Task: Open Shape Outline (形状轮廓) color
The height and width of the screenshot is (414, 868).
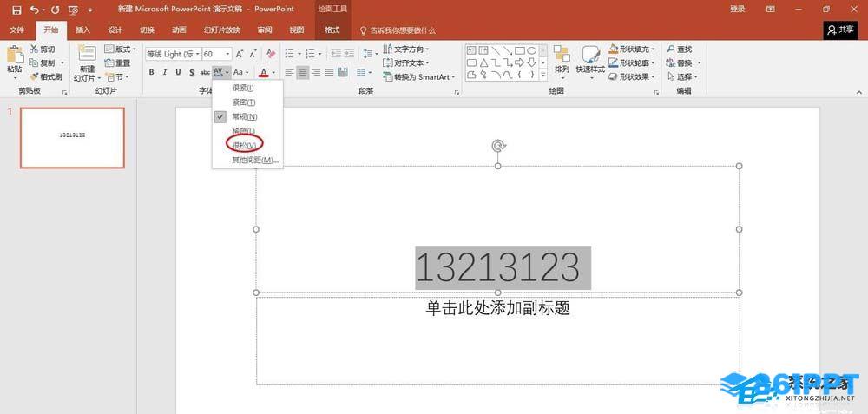Action: click(632, 63)
